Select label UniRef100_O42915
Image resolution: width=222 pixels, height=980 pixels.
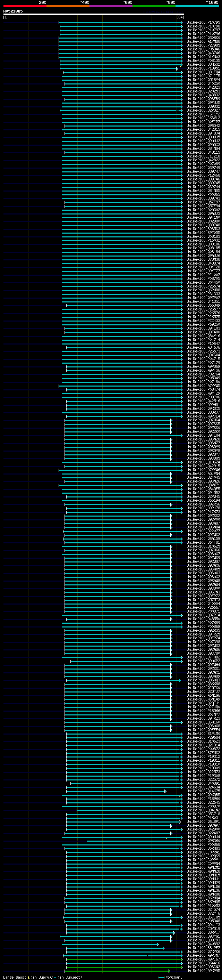point(203,466)
